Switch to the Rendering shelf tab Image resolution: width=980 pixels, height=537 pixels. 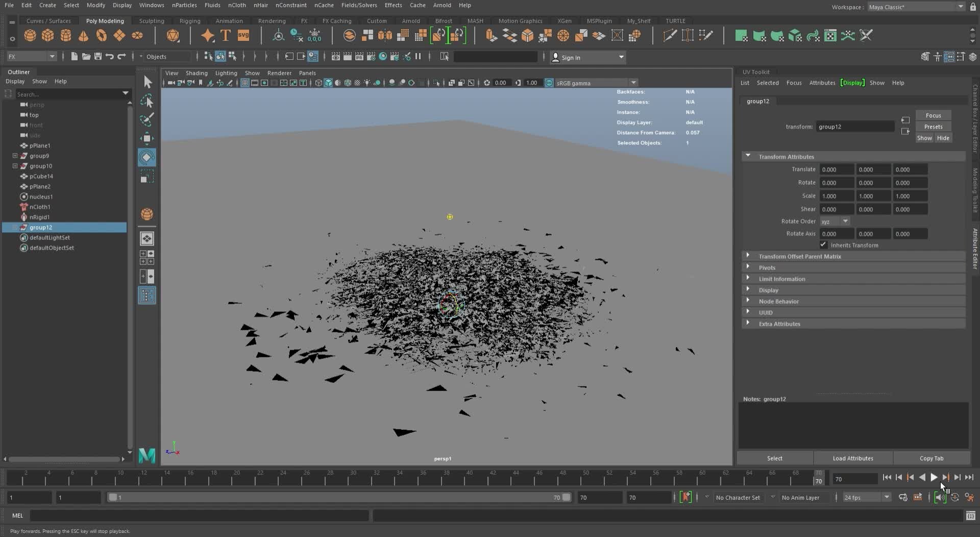(272, 21)
